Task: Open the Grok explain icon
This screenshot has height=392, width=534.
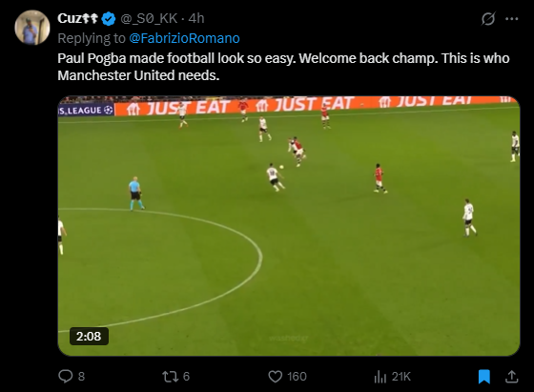Action: [488, 18]
